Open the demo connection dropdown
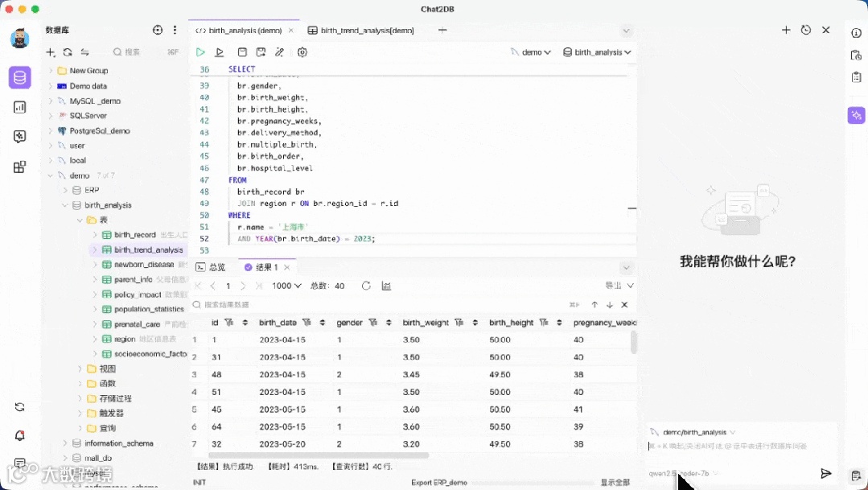868x490 pixels. (x=531, y=52)
